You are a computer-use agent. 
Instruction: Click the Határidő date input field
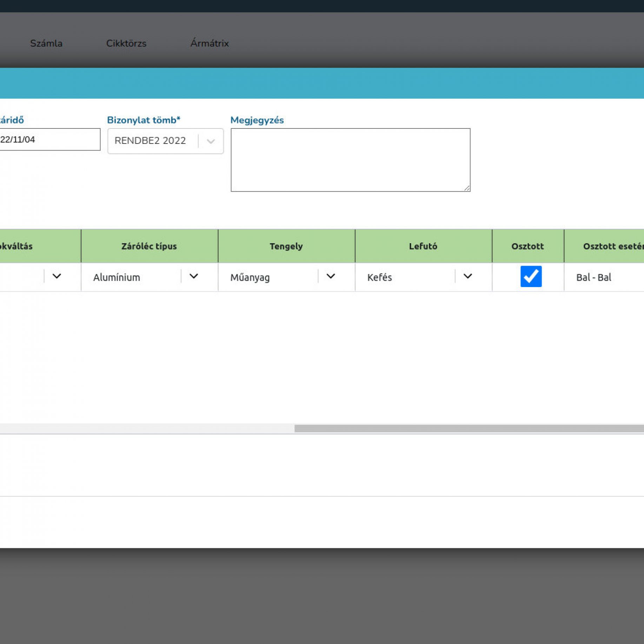(49, 139)
